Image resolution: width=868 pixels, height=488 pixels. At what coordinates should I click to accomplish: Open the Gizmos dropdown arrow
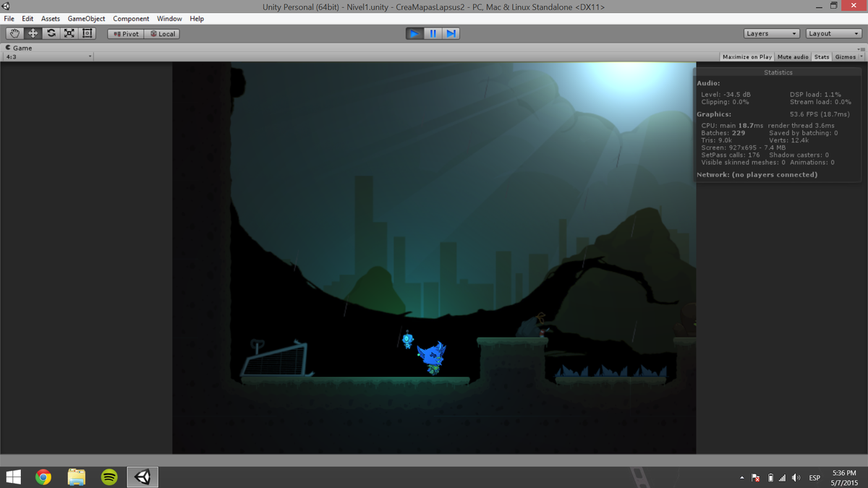861,56
